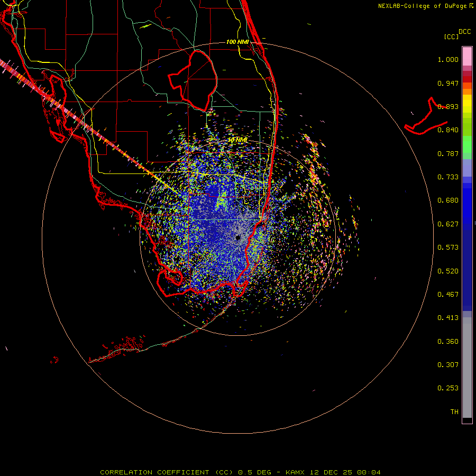The image size is (476, 476).
Task: Click the KAMX station identifier in caption
Action: (x=295, y=472)
